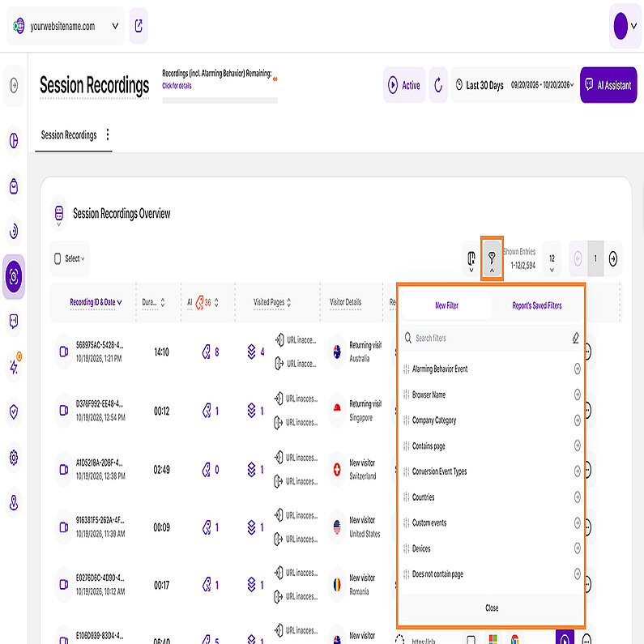Image resolution: width=644 pixels, height=644 pixels.
Task: Open website in new tab icon
Action: click(x=139, y=26)
